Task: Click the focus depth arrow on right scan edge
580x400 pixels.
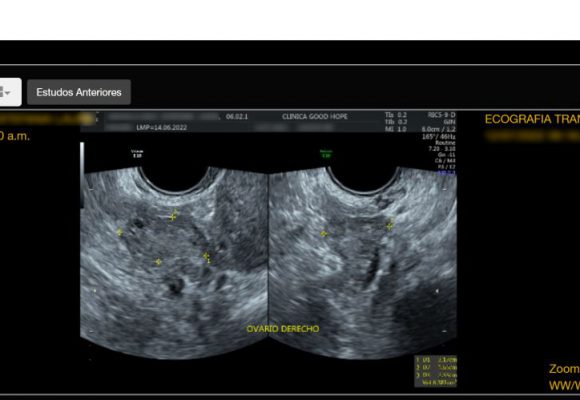Action: tap(437, 291)
